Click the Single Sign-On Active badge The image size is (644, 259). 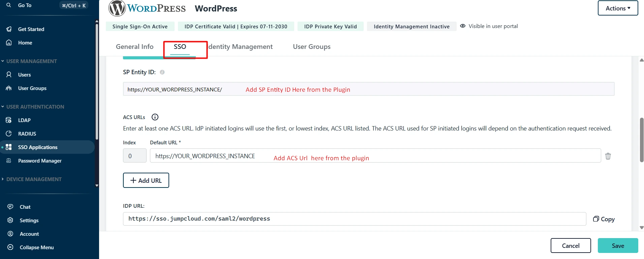(x=140, y=26)
